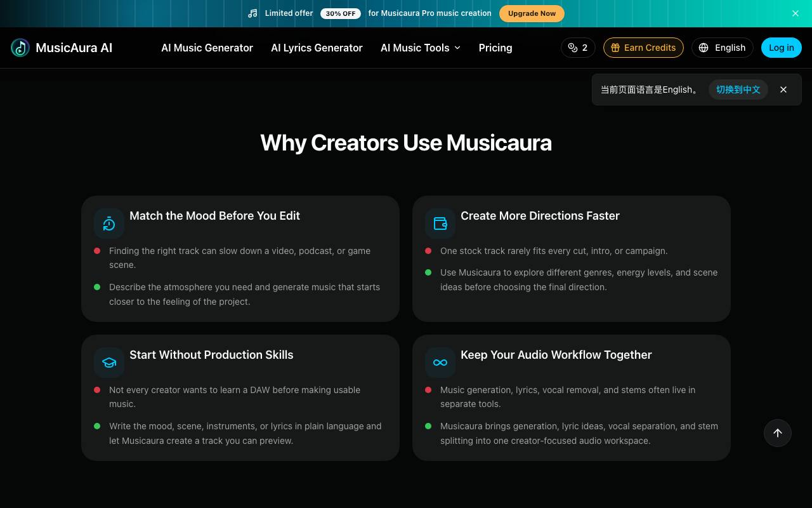The image size is (812, 508).
Task: Switch the page language to 中文
Action: pyautogui.click(x=738, y=90)
